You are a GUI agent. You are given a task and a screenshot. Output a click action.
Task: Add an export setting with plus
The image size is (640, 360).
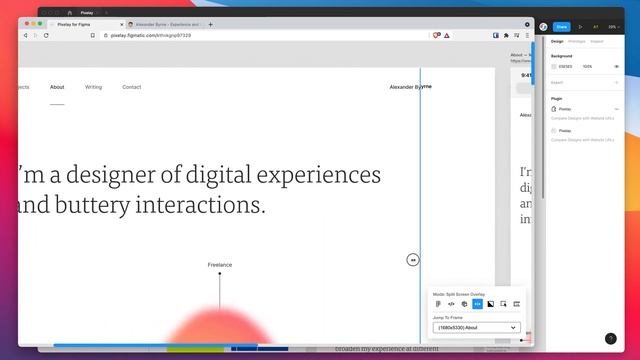616,82
